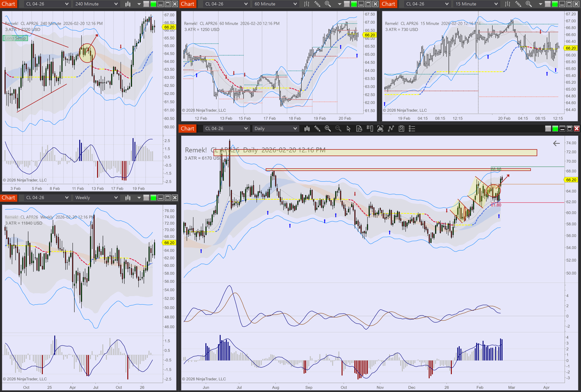Click zoom out magnifier on Daily chart
The image size is (581, 392).
point(338,129)
